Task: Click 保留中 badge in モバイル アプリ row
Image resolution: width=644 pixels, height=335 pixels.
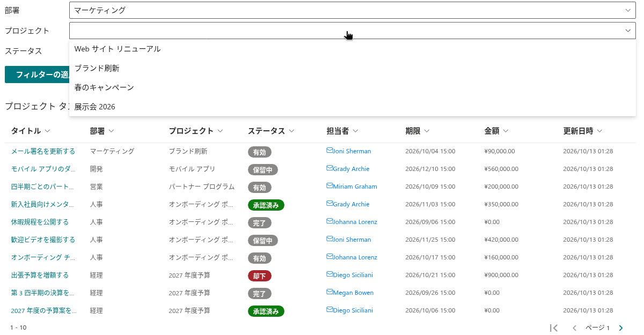Action: pos(263,170)
